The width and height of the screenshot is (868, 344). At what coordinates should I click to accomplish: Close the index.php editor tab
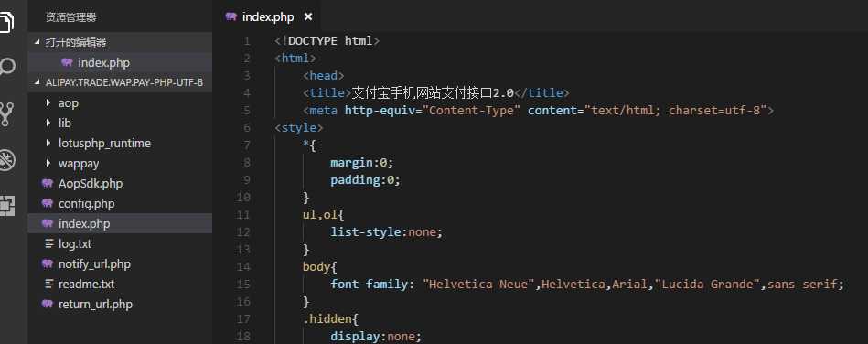(x=308, y=17)
